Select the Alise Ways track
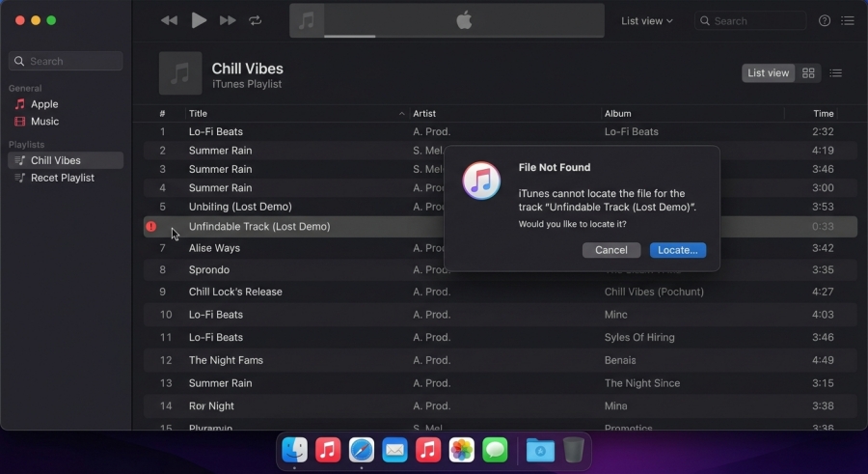Screen dimensions: 868x474 (x=500, y=248)
